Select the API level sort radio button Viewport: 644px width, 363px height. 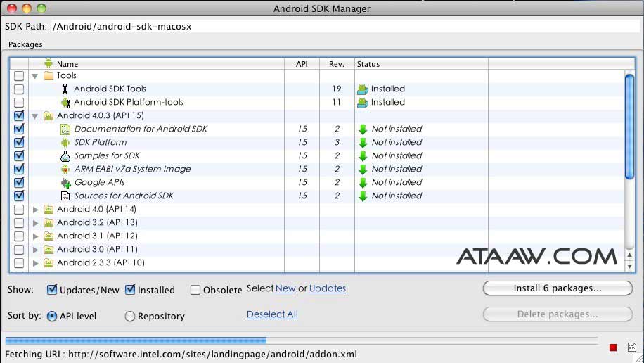tap(52, 316)
